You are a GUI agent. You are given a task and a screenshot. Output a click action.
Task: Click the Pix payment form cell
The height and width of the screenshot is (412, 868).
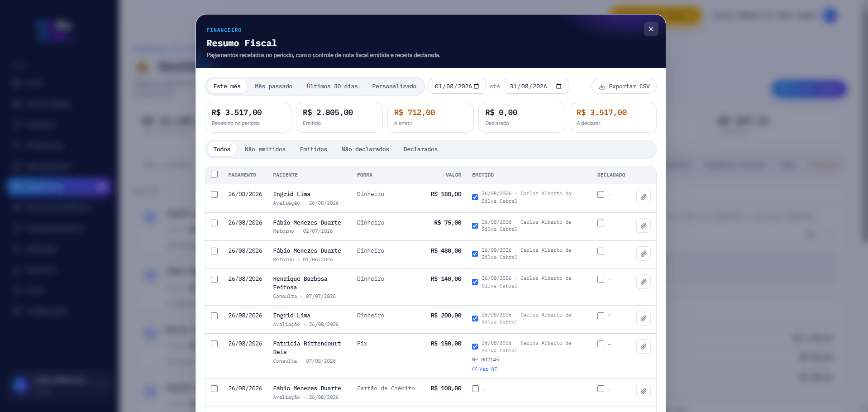click(362, 344)
